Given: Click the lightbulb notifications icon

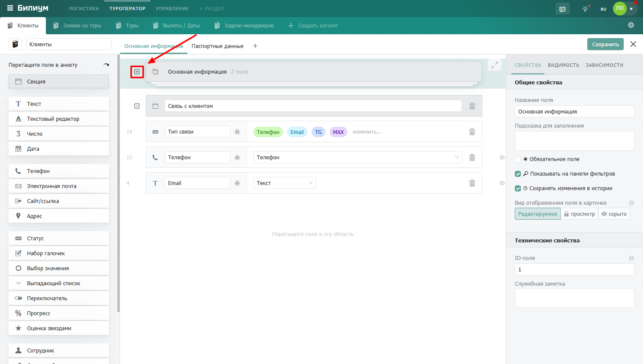Looking at the screenshot, I should [x=585, y=9].
